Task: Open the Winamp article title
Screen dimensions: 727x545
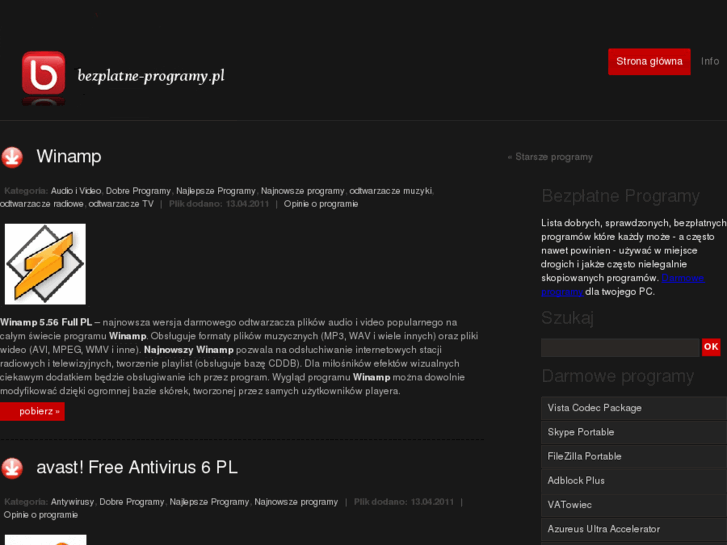Action: pyautogui.click(x=69, y=156)
